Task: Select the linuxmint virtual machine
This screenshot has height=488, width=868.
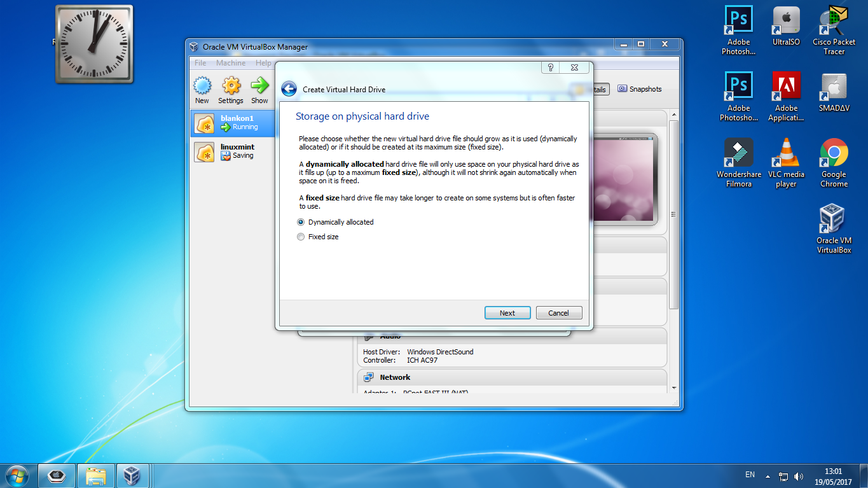Action: pos(233,151)
